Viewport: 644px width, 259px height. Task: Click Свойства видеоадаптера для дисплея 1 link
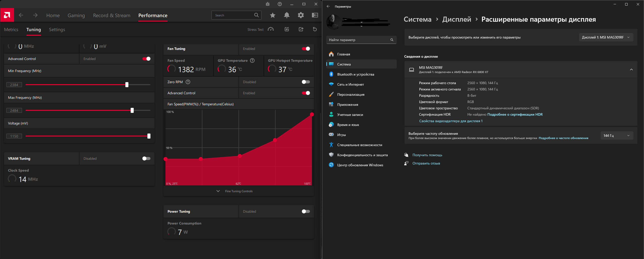coord(451,121)
